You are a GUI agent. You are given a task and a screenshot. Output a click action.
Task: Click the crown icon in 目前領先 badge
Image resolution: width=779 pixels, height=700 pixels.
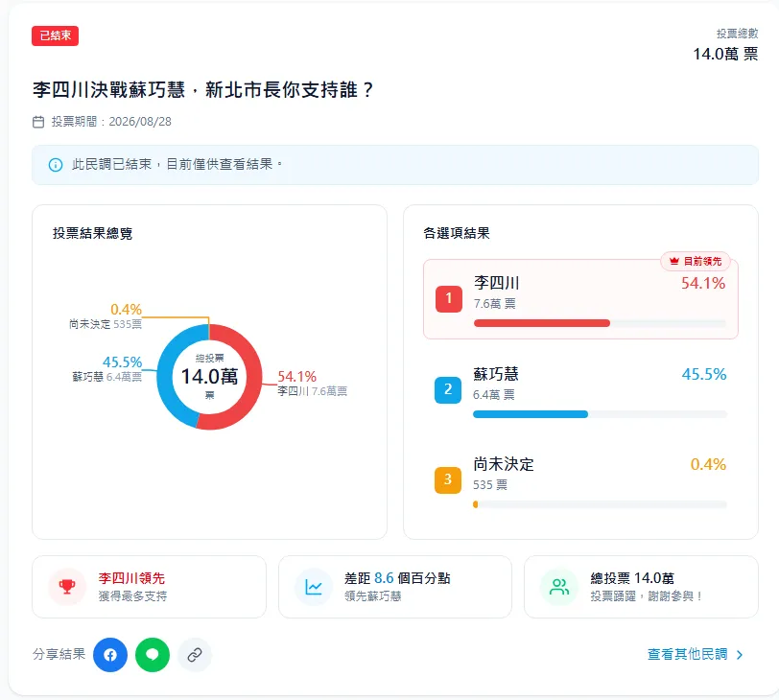(674, 261)
